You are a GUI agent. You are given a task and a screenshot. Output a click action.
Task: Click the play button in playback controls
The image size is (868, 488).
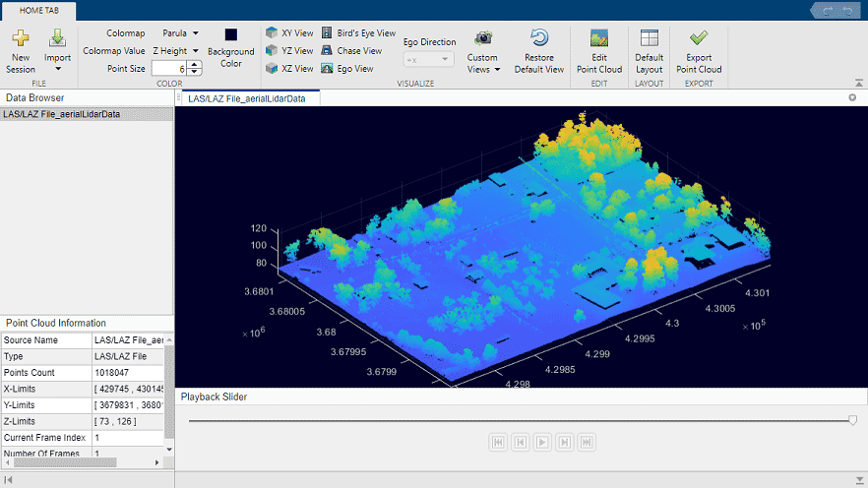[542, 443]
